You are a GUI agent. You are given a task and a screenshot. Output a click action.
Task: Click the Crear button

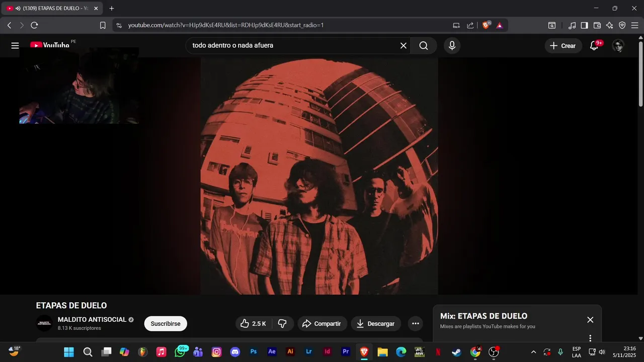coord(563,46)
